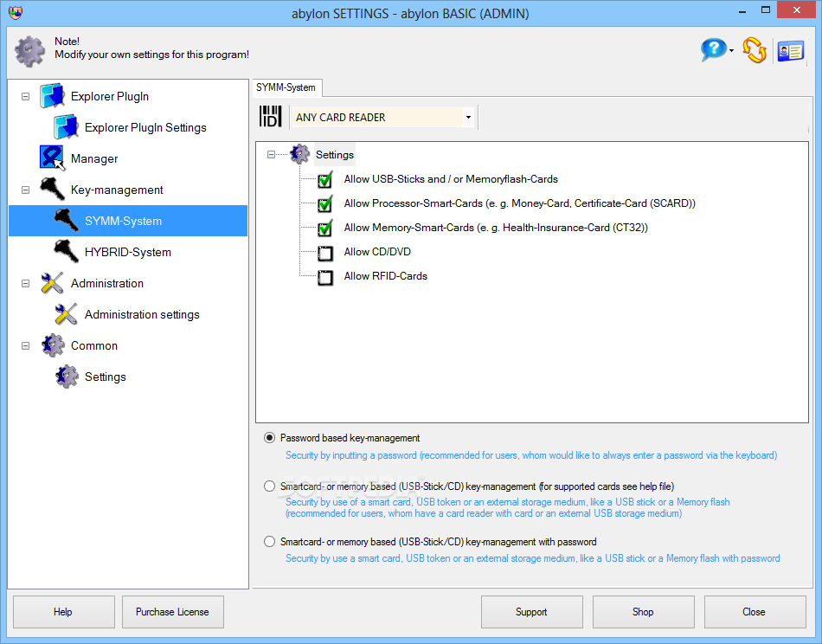822x644 pixels.
Task: Click the orange refresh arrows icon
Action: coord(755,50)
